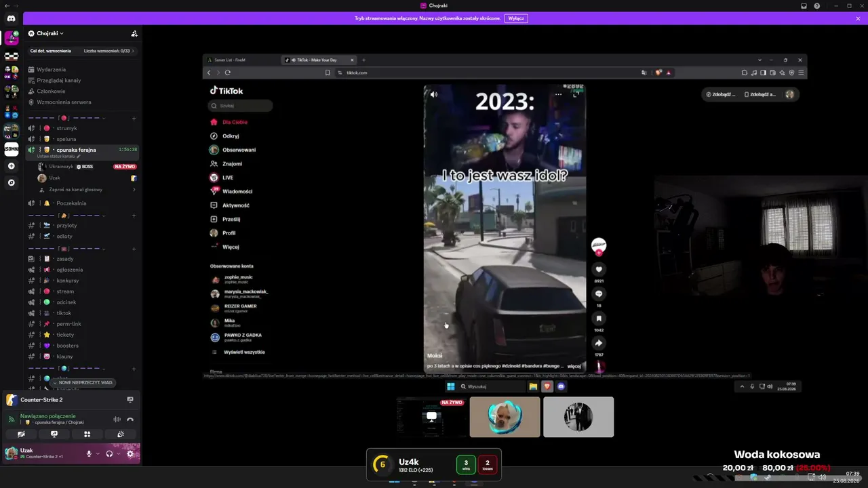The image size is (868, 488).
Task: Open the Discover servers compass icon
Action: point(12,182)
